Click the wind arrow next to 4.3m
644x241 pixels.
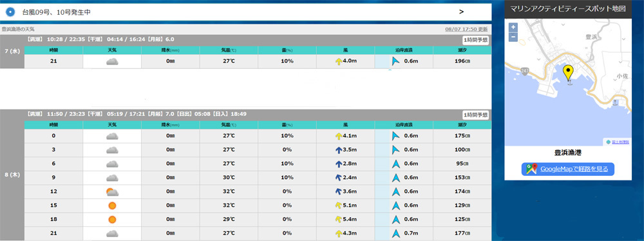[339, 234]
